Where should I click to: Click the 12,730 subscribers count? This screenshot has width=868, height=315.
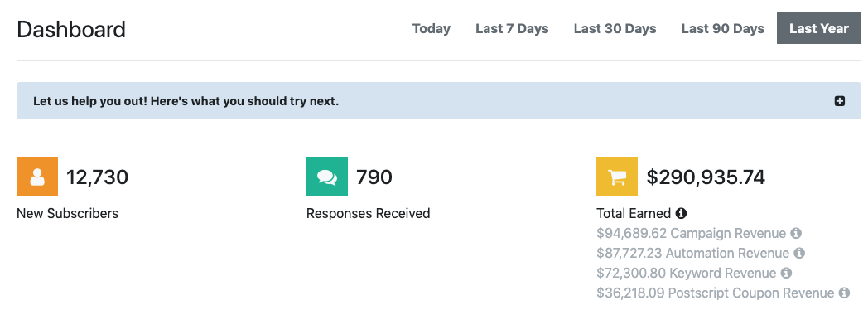(98, 177)
